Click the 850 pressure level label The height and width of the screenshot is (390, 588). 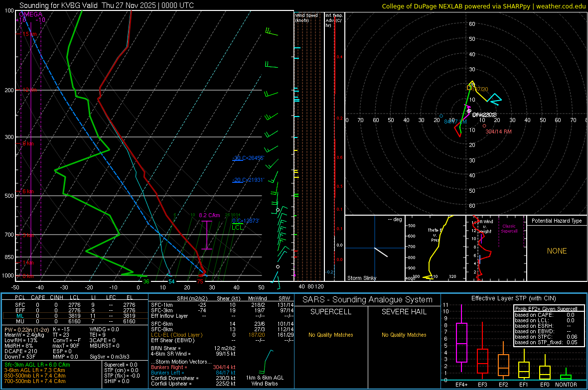coord(9,257)
